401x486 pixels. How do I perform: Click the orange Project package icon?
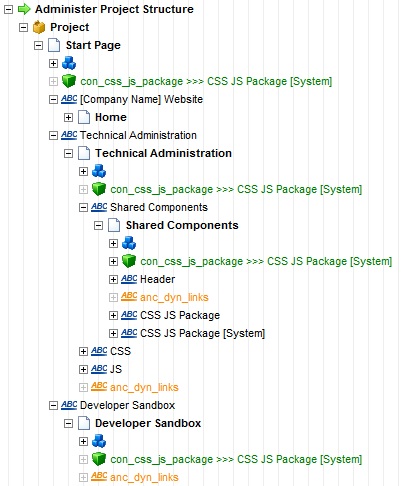pyautogui.click(x=39, y=27)
